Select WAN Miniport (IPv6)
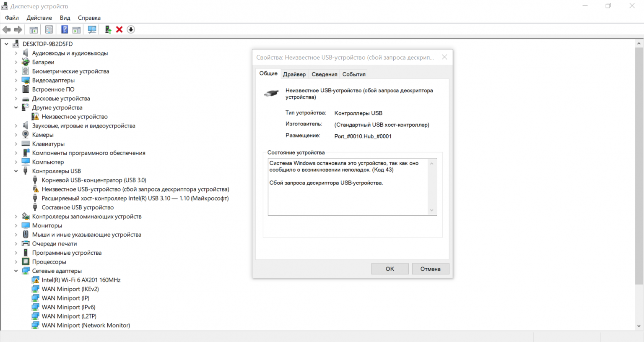 (x=68, y=307)
